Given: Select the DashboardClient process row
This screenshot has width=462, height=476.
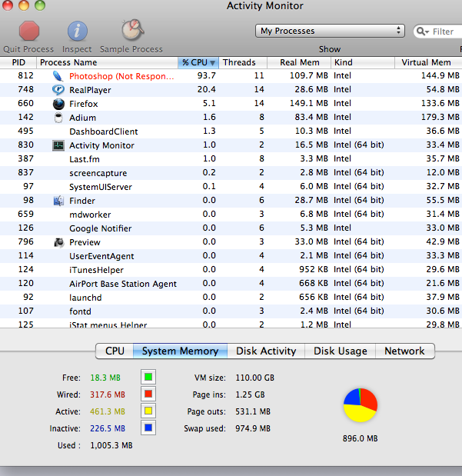Looking at the screenshot, I should point(231,131).
